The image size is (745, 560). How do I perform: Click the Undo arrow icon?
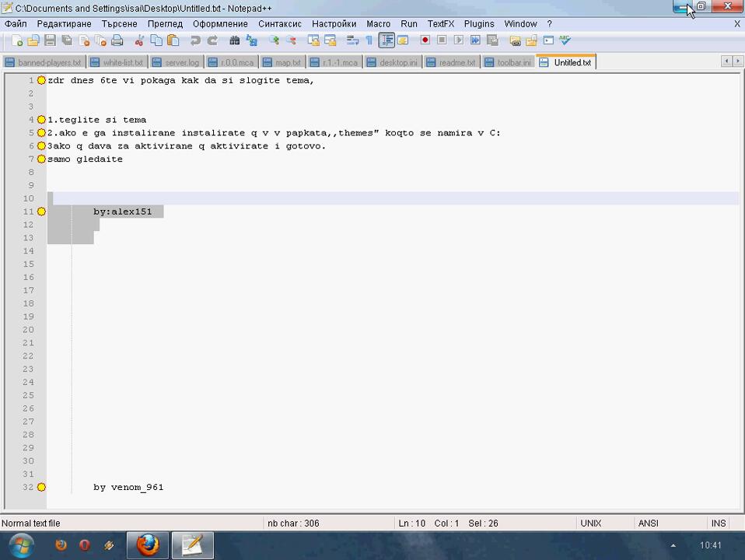[x=195, y=40]
